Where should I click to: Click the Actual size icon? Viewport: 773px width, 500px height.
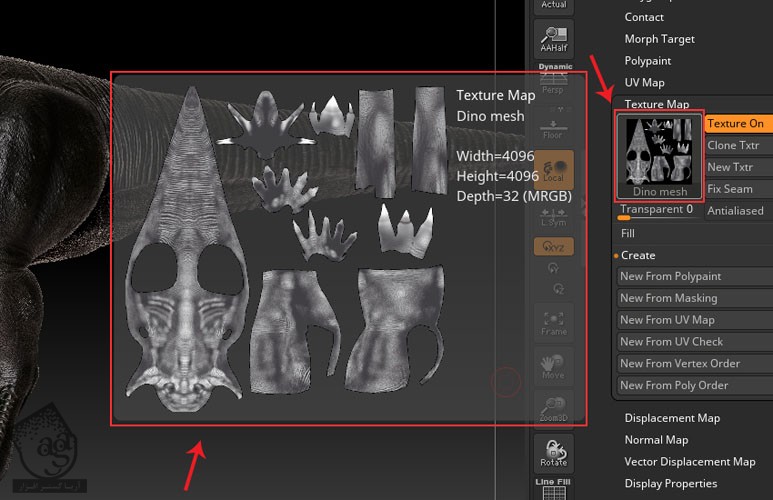554,6
